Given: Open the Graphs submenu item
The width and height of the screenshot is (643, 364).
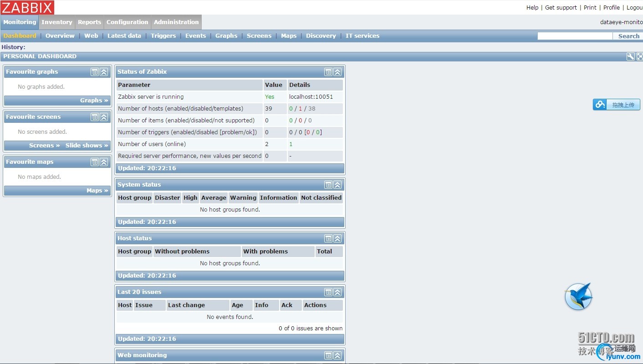Looking at the screenshot, I should [x=226, y=36].
